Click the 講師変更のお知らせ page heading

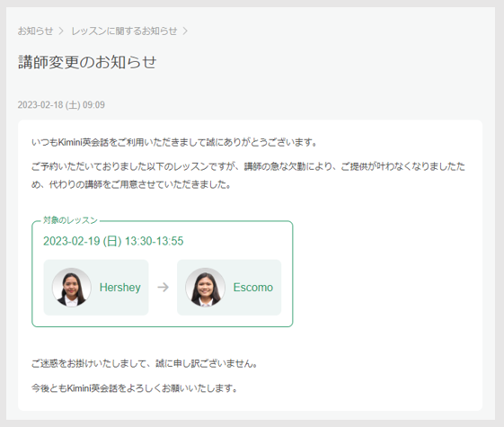[x=87, y=62]
